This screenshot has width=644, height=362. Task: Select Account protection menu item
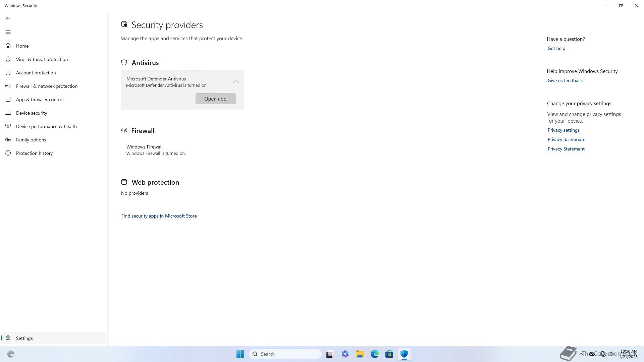(x=36, y=73)
